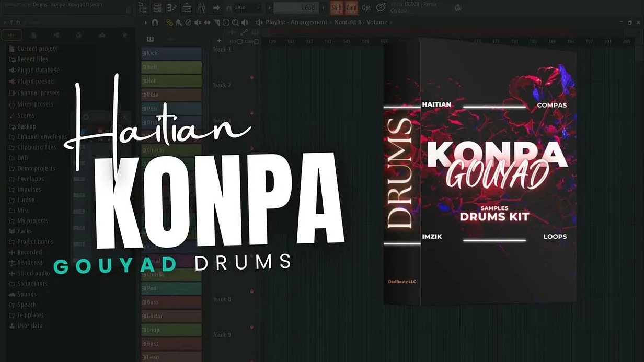The height and width of the screenshot is (362, 644).
Task: Select the Playback tool in the playlist
Action: coord(245,22)
